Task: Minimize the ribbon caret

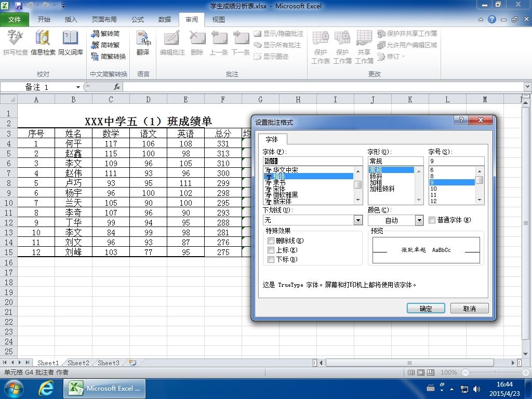Action: (481, 20)
